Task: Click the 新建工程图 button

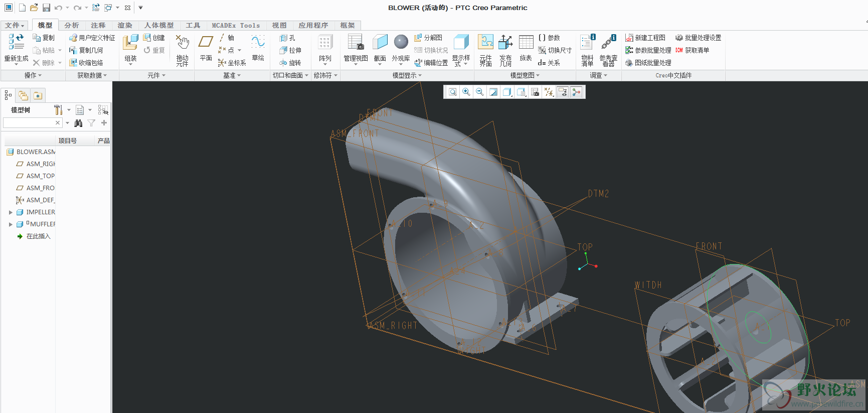Action: (x=645, y=38)
